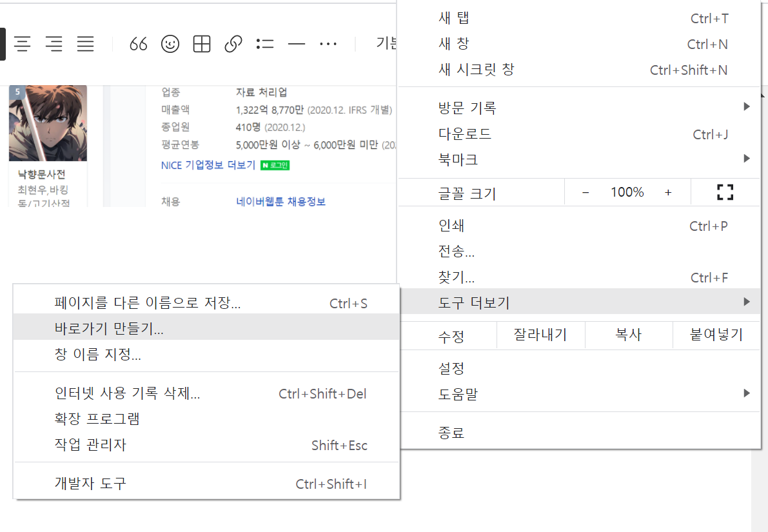Click 붙여넣기 paste button
Image resolution: width=768 pixels, height=532 pixels.
click(x=716, y=335)
